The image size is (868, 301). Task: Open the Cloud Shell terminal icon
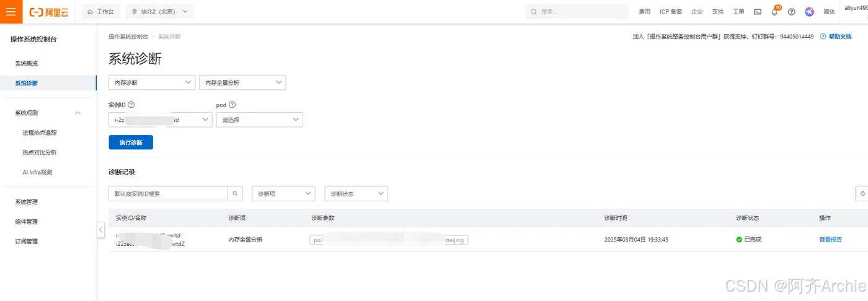[x=757, y=12]
